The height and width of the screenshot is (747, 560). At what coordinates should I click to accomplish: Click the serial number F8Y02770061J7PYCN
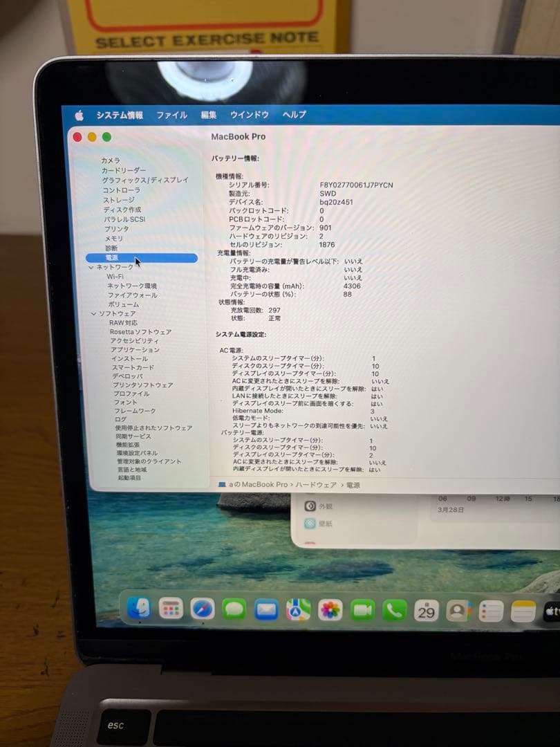356,185
